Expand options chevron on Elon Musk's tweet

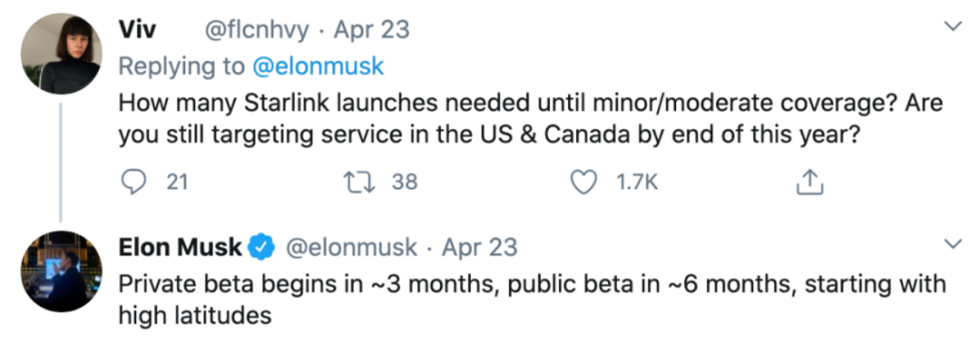(x=953, y=244)
